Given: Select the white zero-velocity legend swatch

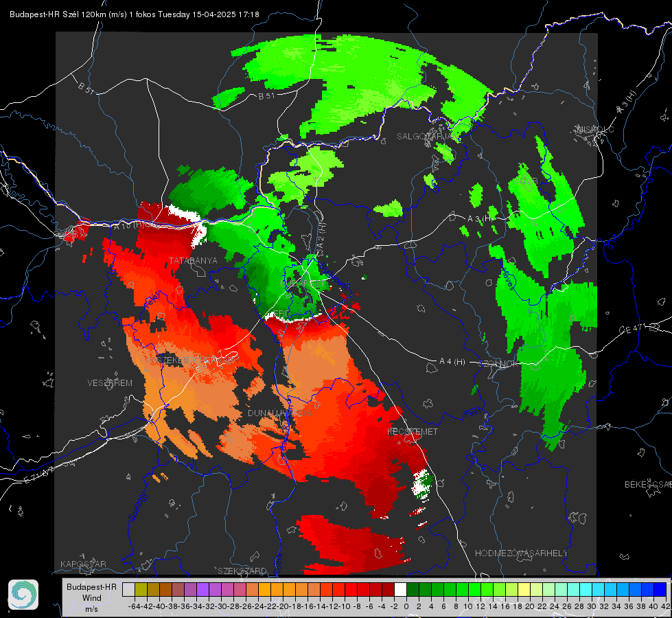Looking at the screenshot, I should (x=400, y=589).
